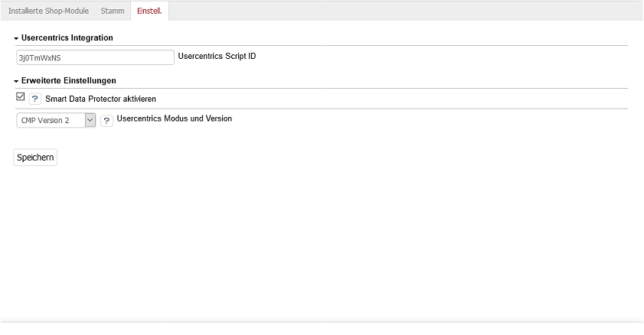Select the Einstell. tab
This screenshot has height=335, width=644.
point(149,11)
